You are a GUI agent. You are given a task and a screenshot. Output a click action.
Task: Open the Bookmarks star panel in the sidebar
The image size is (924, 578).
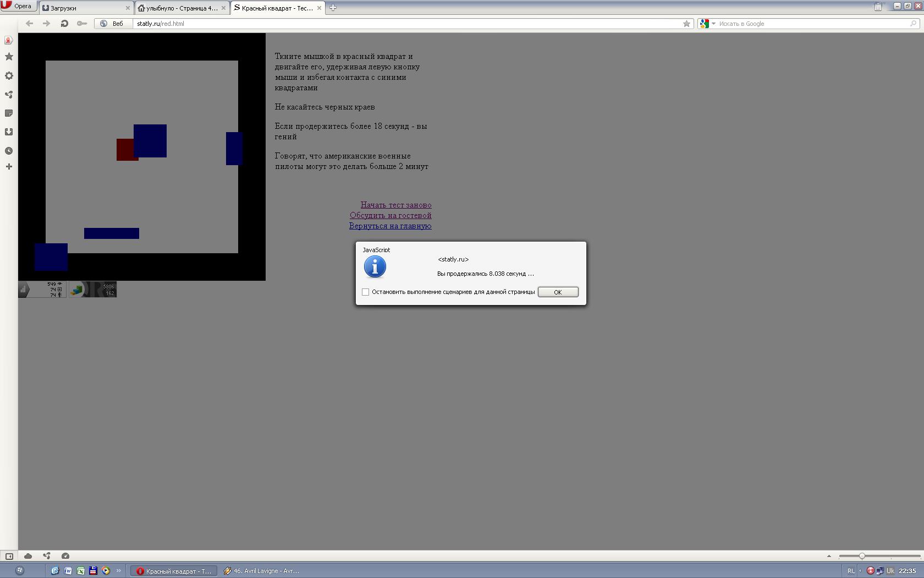coord(9,57)
